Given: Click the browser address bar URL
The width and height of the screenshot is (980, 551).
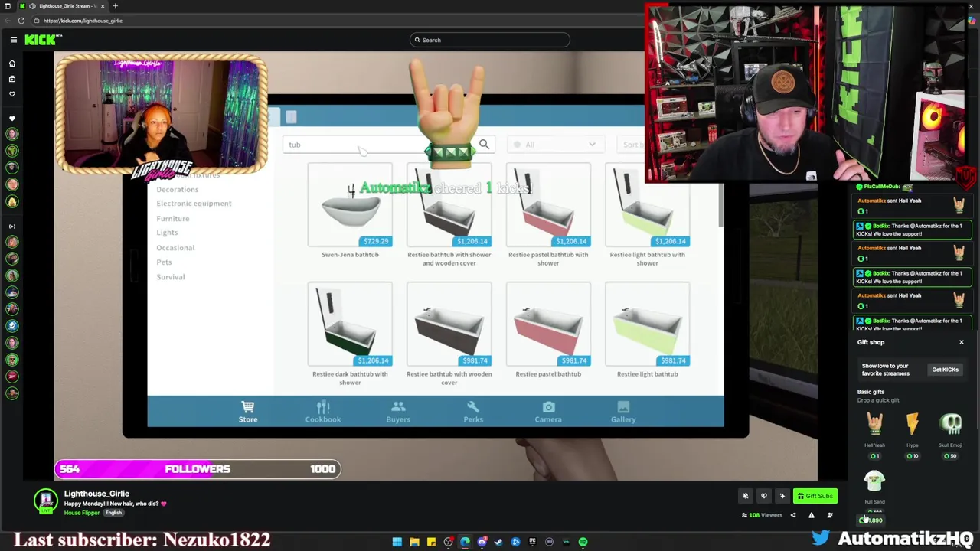Looking at the screenshot, I should (83, 21).
